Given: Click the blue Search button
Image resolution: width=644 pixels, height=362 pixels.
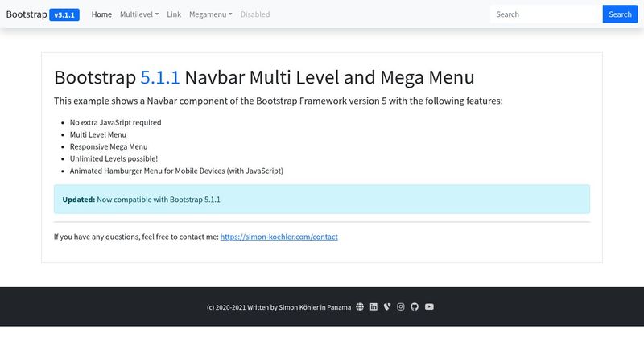Looking at the screenshot, I should 620,14.
